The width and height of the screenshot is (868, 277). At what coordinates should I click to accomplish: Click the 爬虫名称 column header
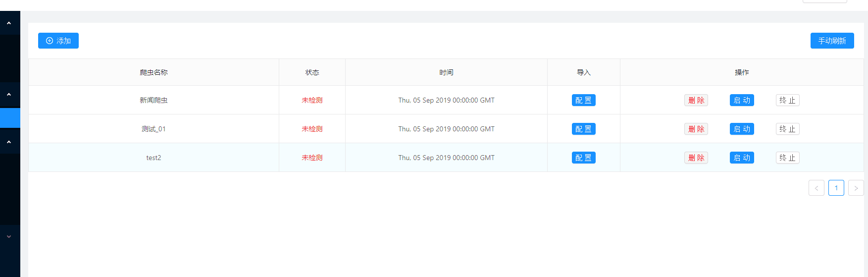(153, 72)
